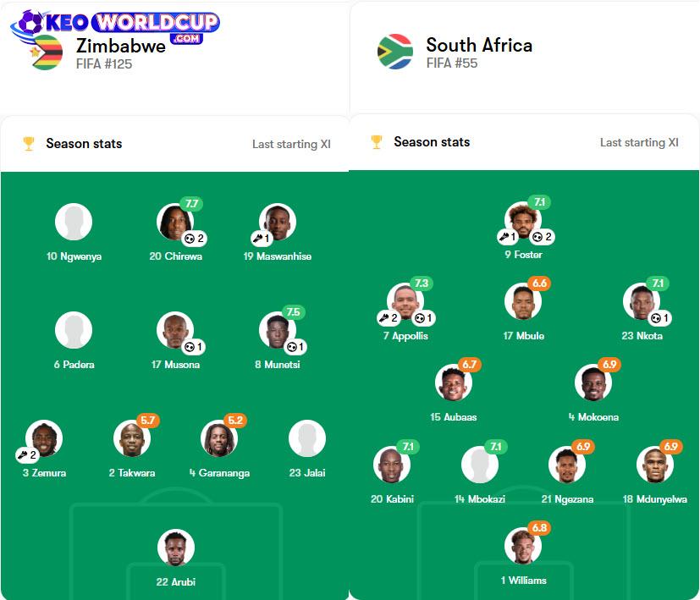
Task: Click the Zimbabwe flag icon
Action: pos(47,52)
